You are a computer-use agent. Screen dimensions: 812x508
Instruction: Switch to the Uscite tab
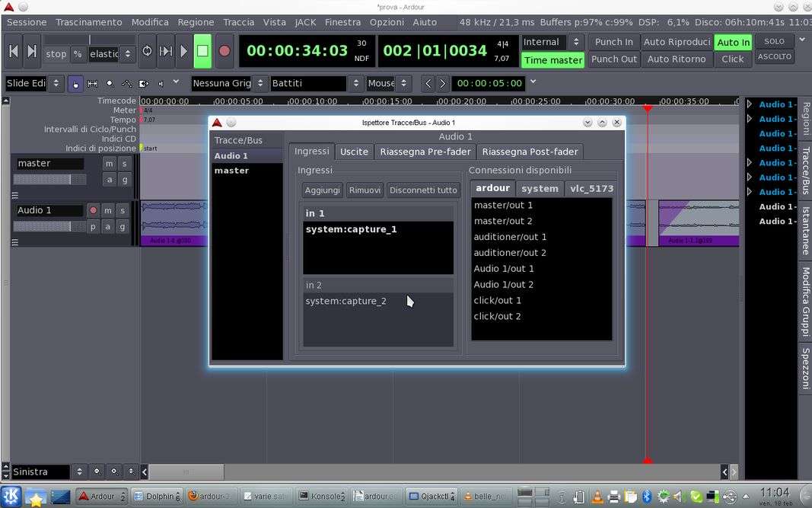pos(354,152)
